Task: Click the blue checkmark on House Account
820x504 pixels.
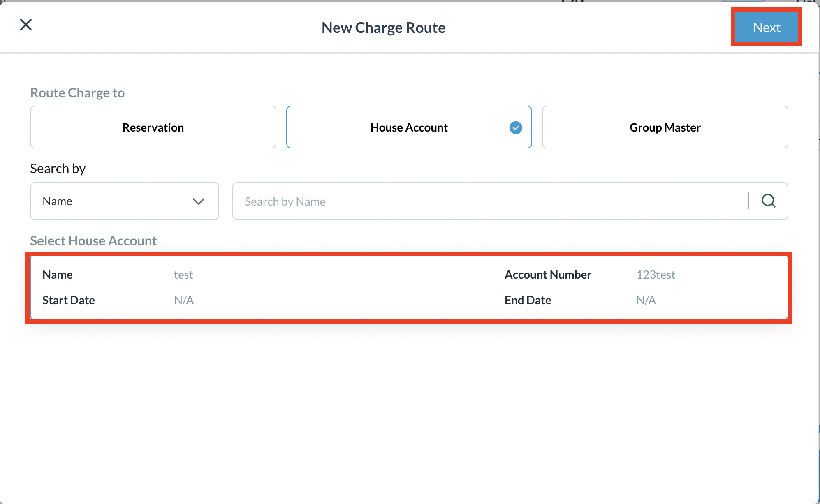Action: pos(516,128)
